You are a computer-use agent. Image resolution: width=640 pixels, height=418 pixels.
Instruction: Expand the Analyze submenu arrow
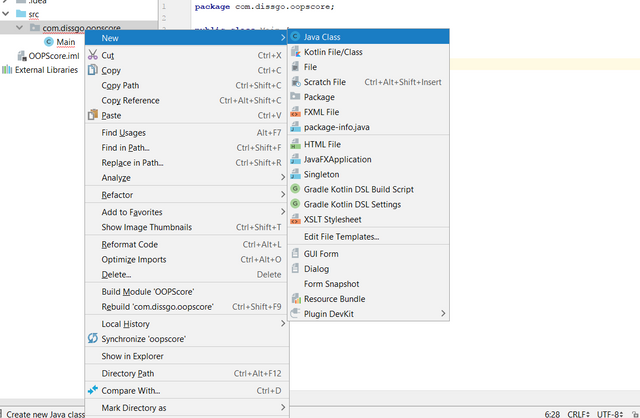click(x=282, y=177)
